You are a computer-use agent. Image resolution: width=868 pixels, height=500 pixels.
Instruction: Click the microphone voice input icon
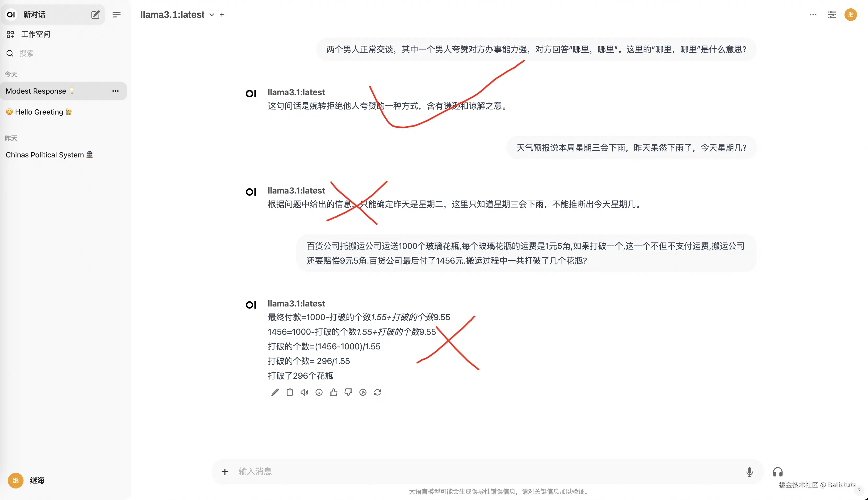749,471
